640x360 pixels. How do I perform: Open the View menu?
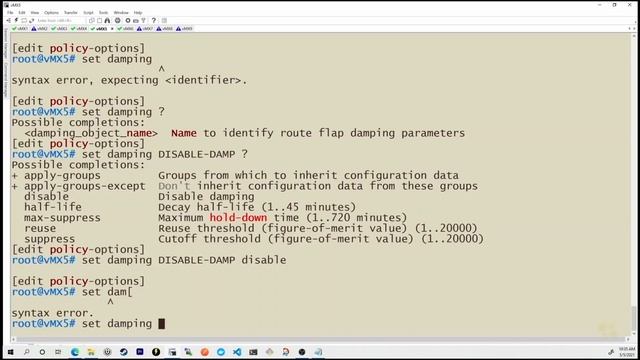pos(35,13)
